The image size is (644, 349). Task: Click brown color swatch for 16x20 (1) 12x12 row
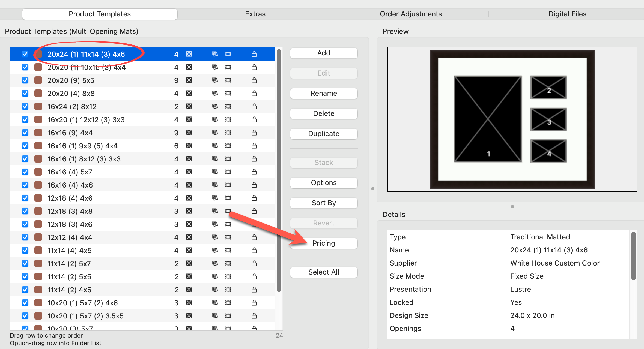point(38,119)
